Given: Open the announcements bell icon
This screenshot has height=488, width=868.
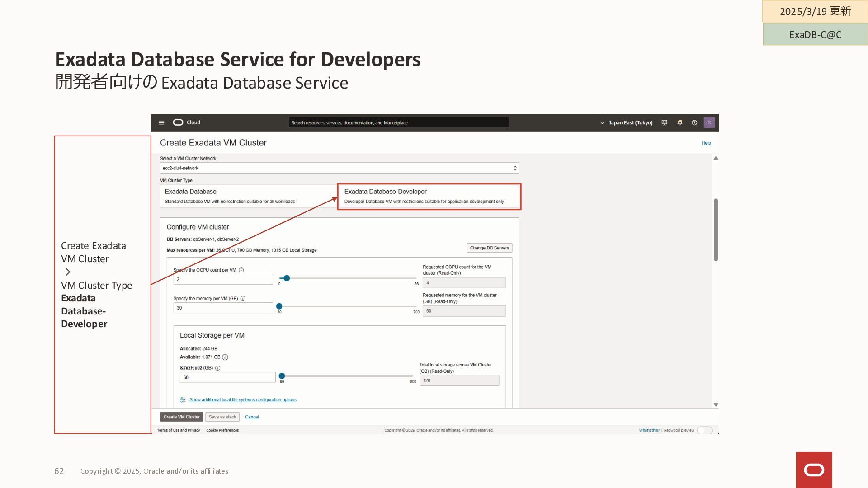Looking at the screenshot, I should [x=679, y=122].
